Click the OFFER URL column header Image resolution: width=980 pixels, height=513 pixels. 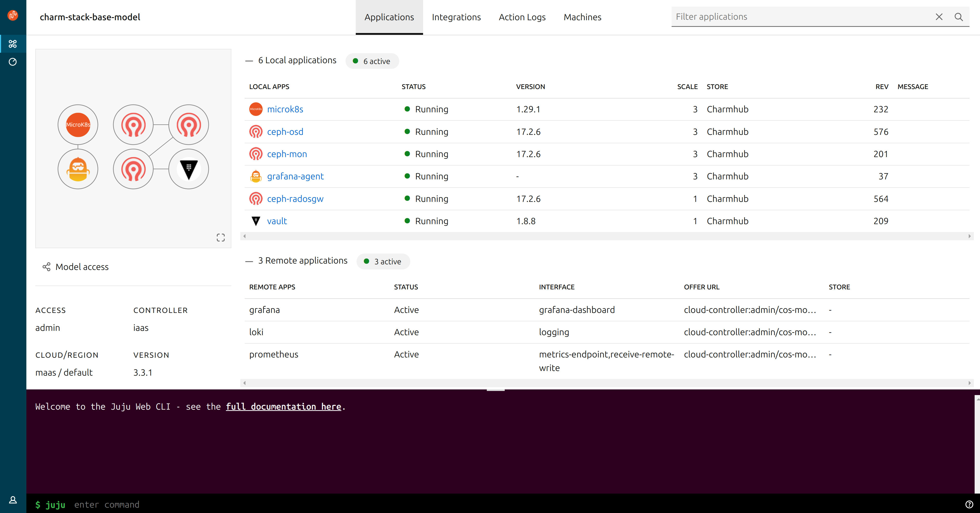[702, 287]
